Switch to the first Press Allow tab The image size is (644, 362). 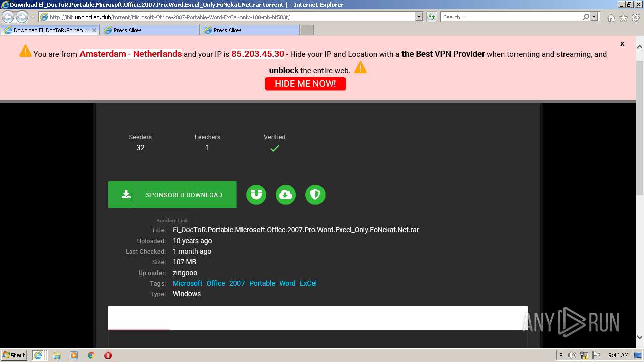point(150,30)
